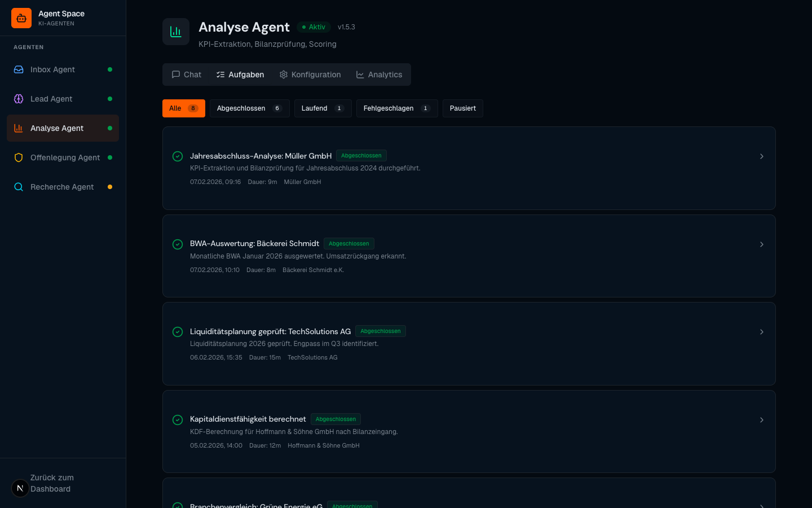Click the Agent Space robot logo icon

point(21,18)
